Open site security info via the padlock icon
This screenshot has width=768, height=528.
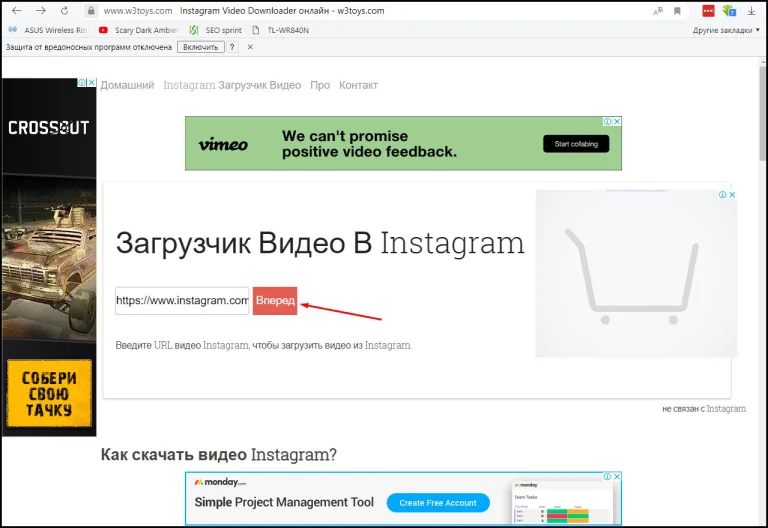coord(91,11)
